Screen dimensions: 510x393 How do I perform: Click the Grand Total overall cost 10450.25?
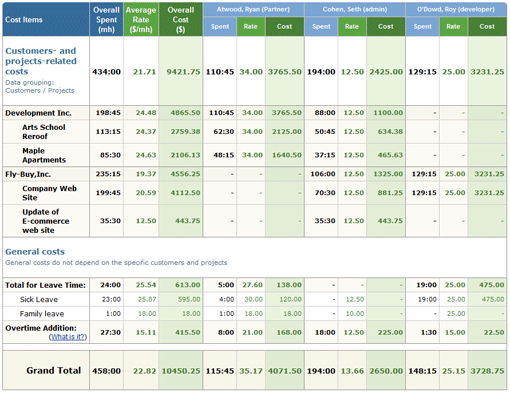click(x=181, y=371)
